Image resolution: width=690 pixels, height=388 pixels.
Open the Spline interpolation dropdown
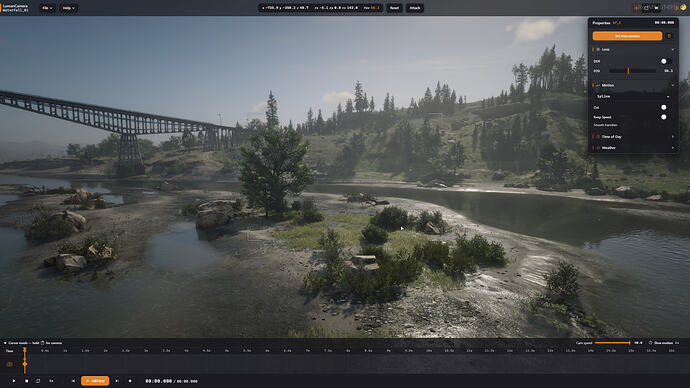click(x=633, y=96)
